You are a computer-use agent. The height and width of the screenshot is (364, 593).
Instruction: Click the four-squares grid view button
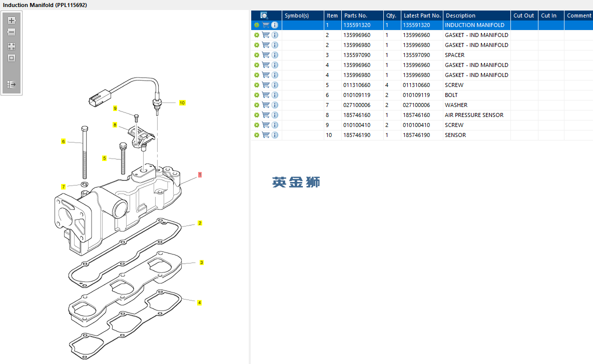12,46
